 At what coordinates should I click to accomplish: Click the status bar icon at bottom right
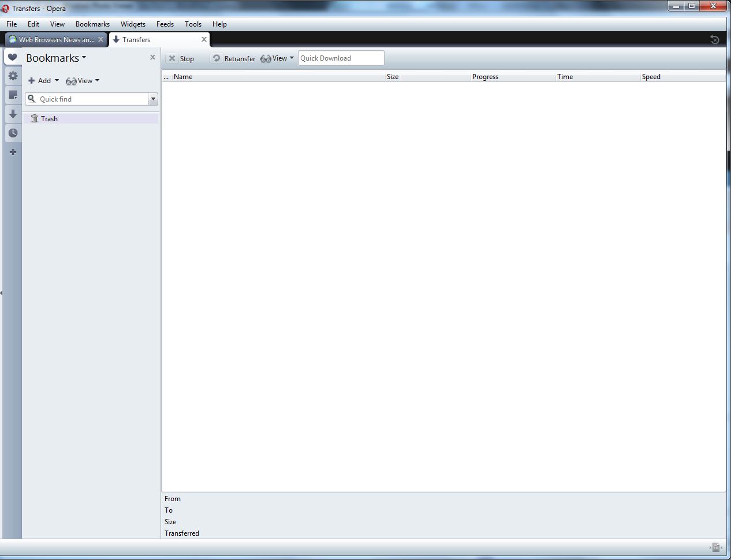point(716,547)
